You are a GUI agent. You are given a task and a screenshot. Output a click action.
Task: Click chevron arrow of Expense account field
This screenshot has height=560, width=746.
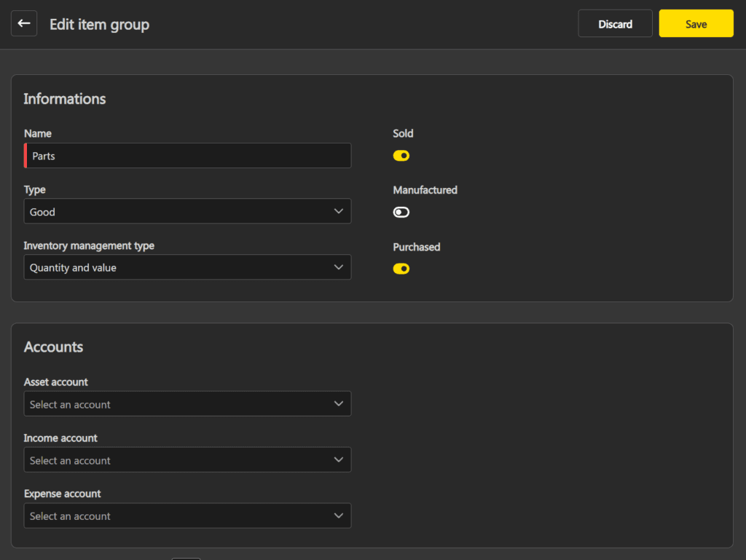[x=338, y=516]
